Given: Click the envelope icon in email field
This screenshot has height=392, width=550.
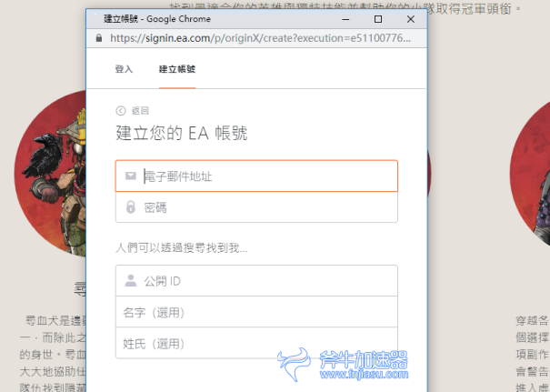Looking at the screenshot, I should 131,176.
